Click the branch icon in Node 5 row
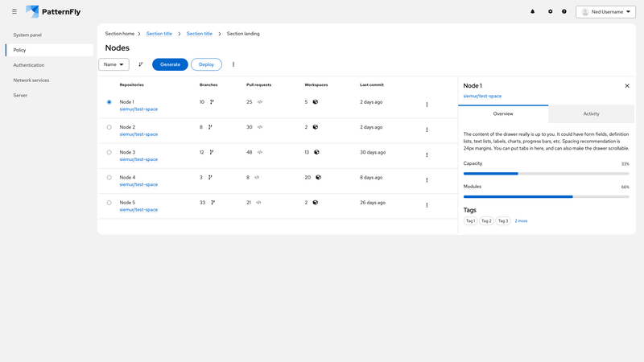Viewport: 644px width, 362px height. coord(213,203)
